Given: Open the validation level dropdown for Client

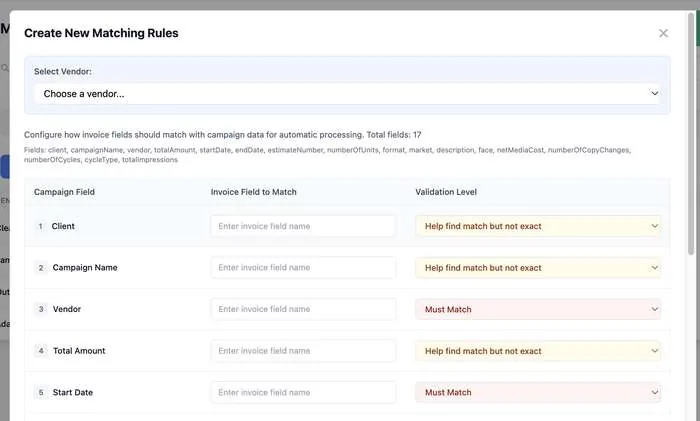Looking at the screenshot, I should tap(538, 226).
